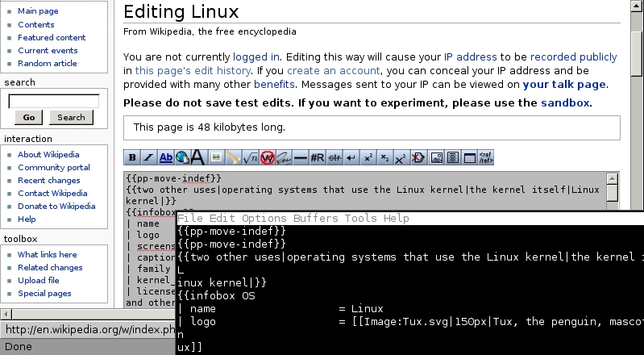Viewport: 644px width, 355px height.
Task: Click the nowiki (crossed W) icon
Action: coord(268,157)
